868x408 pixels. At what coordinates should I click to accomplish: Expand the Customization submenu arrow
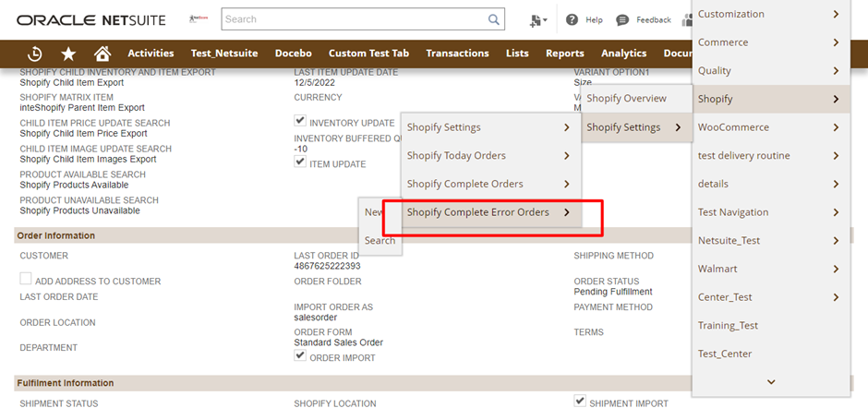(x=836, y=14)
